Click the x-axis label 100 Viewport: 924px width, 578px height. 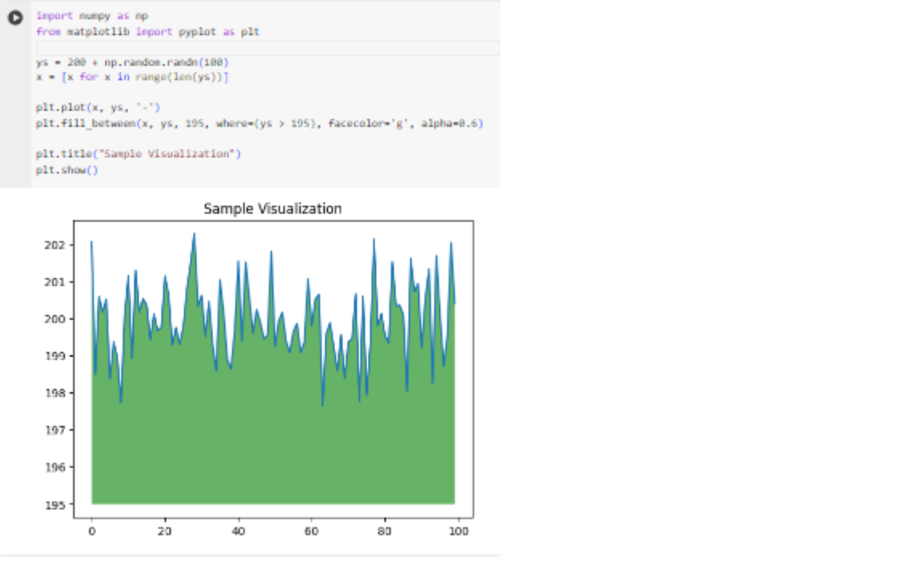[458, 531]
